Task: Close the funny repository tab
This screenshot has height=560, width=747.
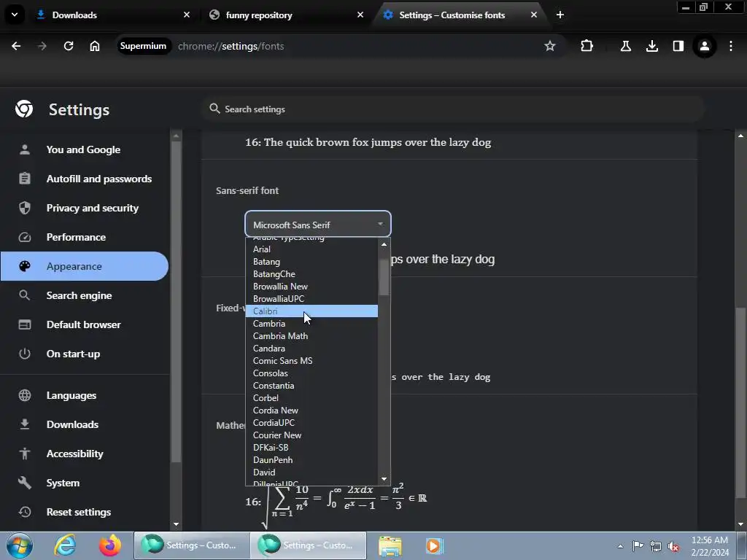Action: [360, 15]
